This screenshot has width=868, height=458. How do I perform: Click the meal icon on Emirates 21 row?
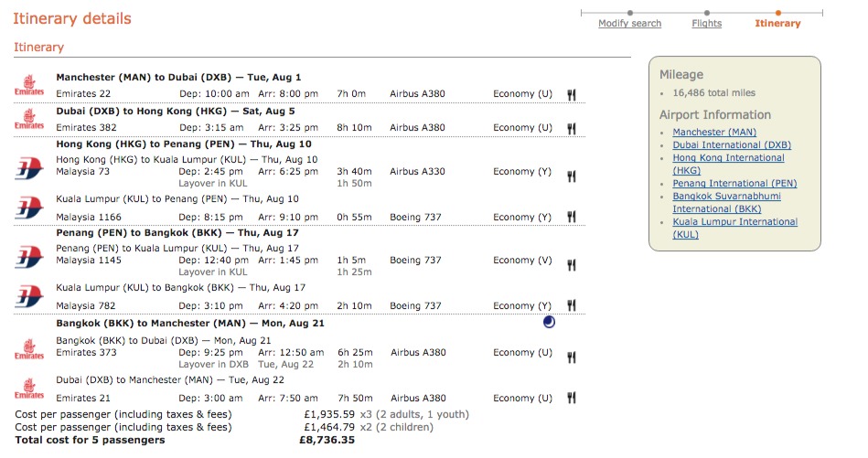click(572, 397)
